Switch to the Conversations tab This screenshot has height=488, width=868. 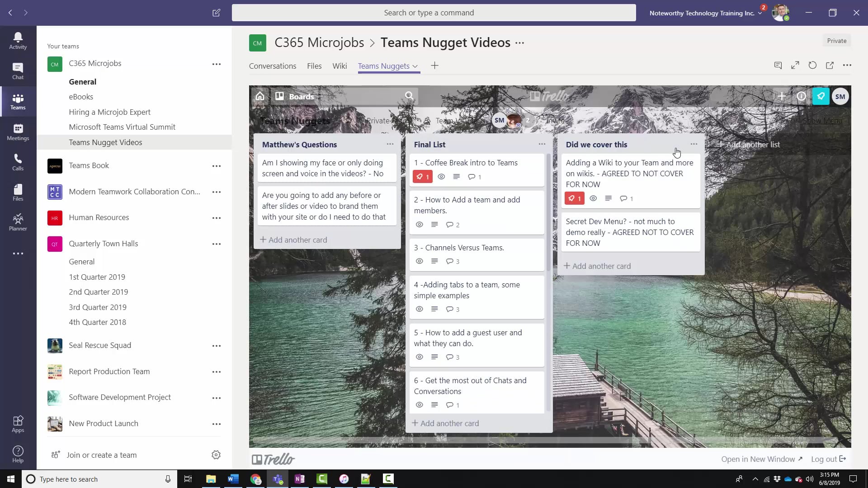(x=273, y=66)
